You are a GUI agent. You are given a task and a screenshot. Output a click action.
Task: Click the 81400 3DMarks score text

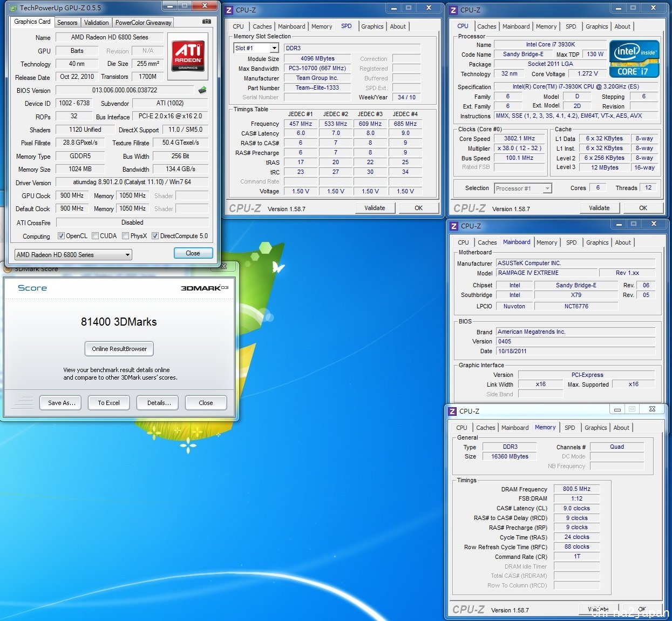[x=119, y=322]
